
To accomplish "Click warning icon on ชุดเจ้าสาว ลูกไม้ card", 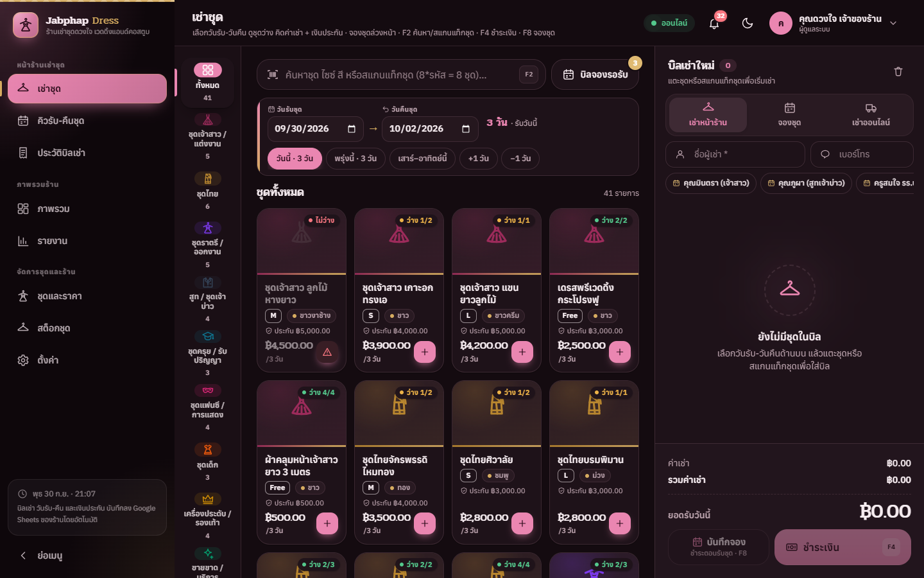I will click(327, 352).
